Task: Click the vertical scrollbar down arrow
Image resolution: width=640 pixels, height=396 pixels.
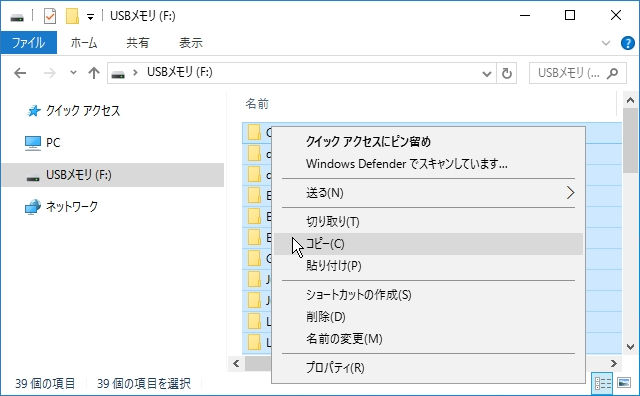Action: pyautogui.click(x=630, y=347)
